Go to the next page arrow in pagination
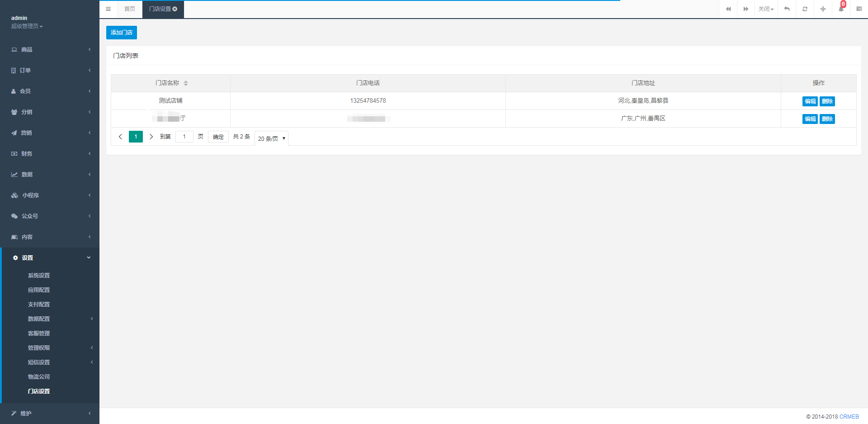The image size is (868, 424). 151,137
